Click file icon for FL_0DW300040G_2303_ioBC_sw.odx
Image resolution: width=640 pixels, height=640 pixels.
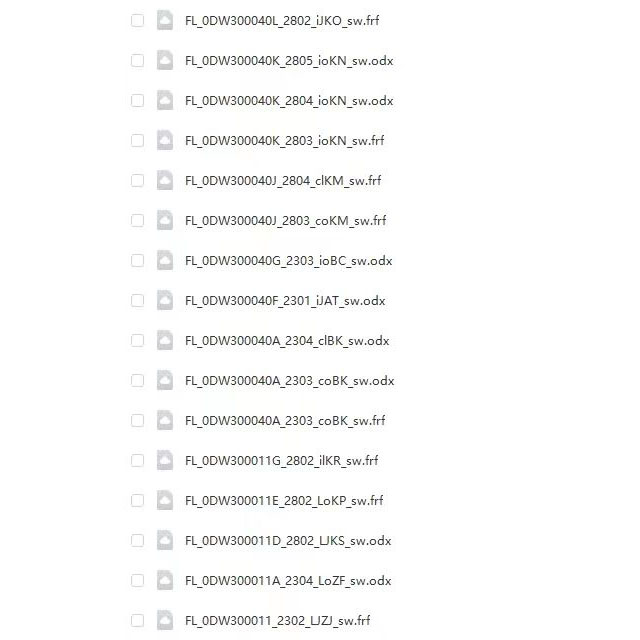[x=165, y=260]
